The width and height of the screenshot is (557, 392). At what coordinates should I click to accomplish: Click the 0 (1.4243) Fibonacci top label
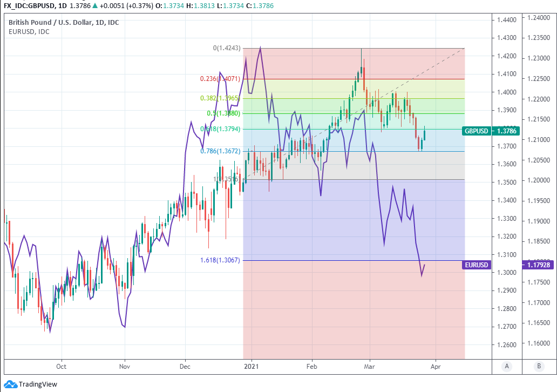pyautogui.click(x=227, y=48)
